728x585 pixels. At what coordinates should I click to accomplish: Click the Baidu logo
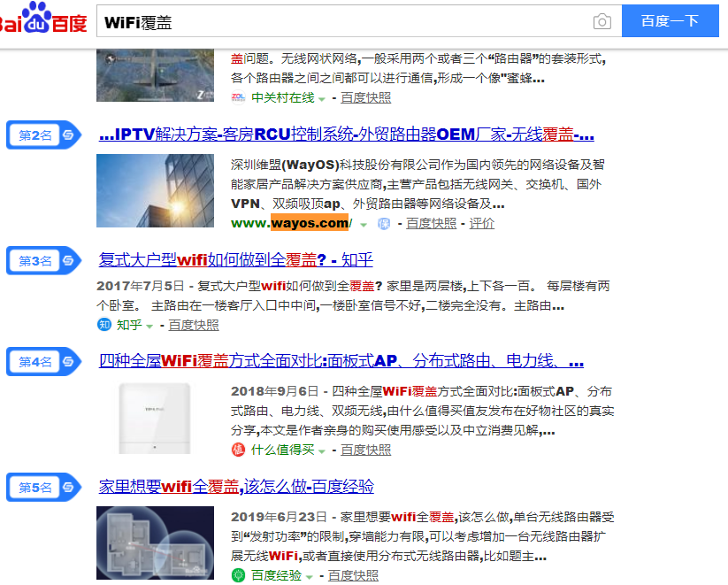42,19
